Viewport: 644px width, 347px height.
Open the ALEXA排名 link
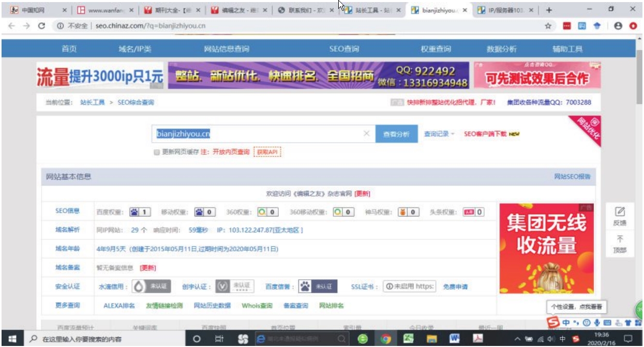[x=119, y=306]
